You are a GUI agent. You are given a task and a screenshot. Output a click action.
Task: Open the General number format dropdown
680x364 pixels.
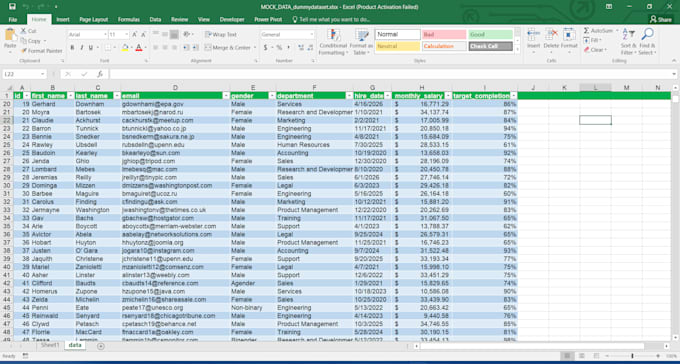pos(311,34)
